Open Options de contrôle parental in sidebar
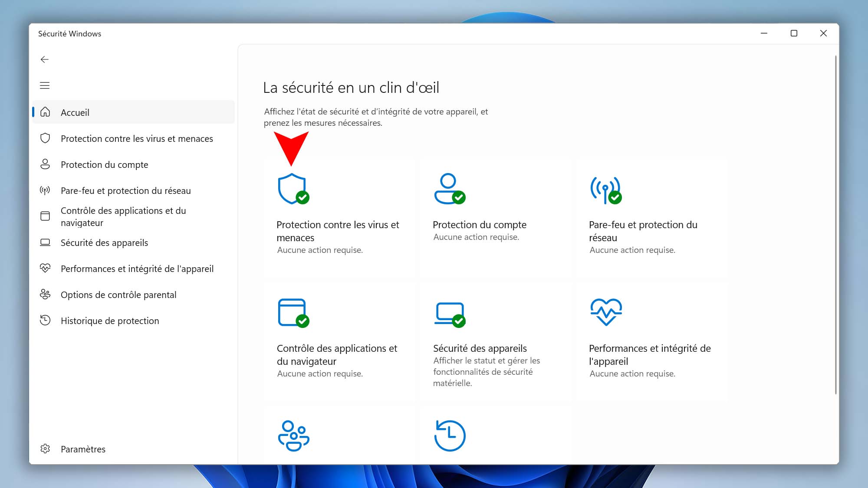The height and width of the screenshot is (488, 868). (134, 295)
